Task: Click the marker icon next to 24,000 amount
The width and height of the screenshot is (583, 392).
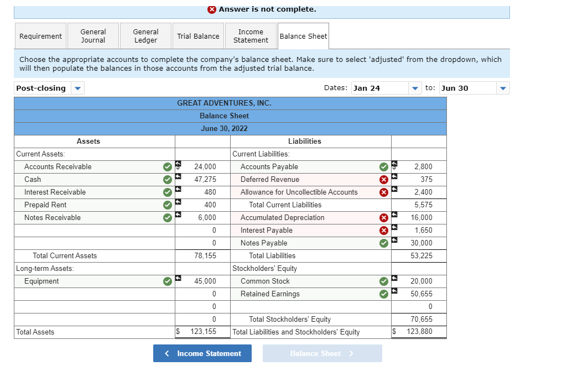Action: click(x=178, y=164)
